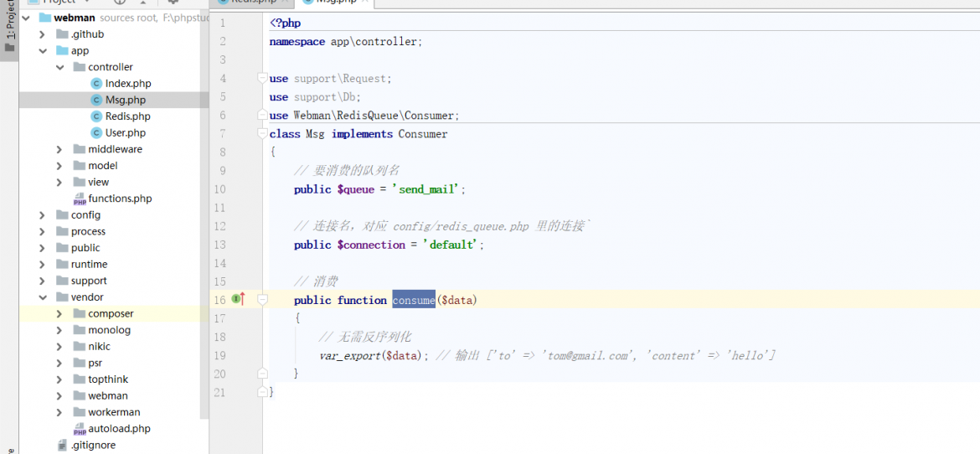Toggle the 1: Project tool window button
The height and width of the screenshot is (454, 980).
[8, 31]
